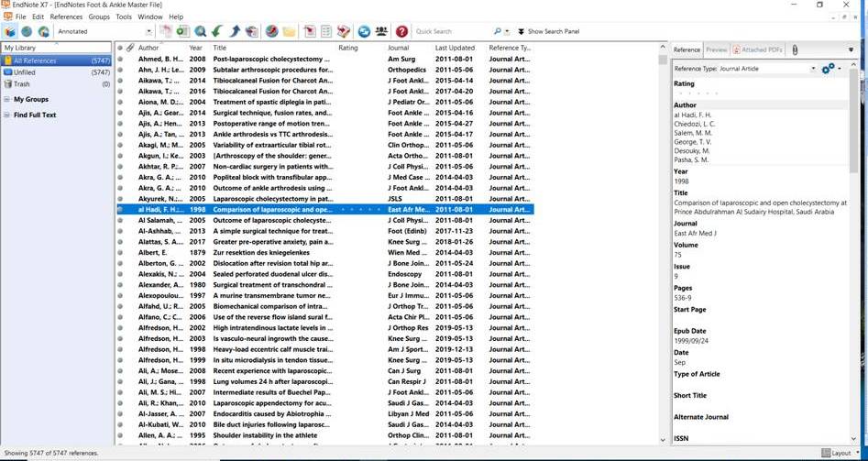
Task: Click the Attached PDFs tab icon
Action: 736,49
